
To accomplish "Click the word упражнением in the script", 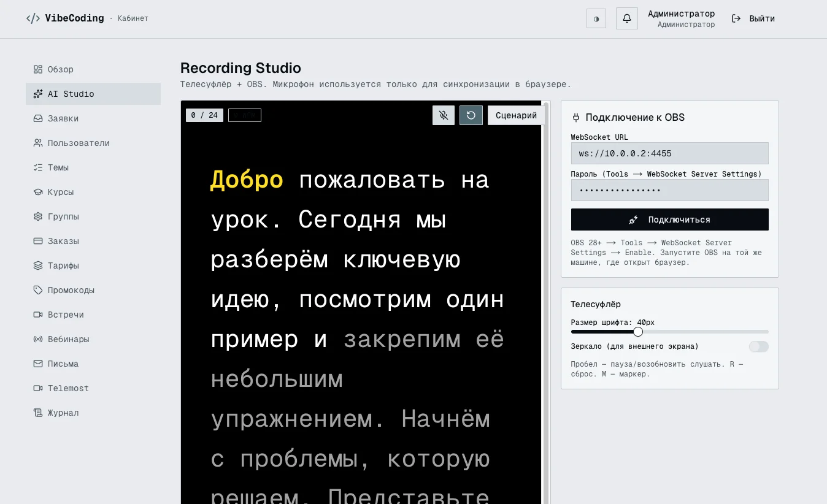I will pyautogui.click(x=291, y=419).
